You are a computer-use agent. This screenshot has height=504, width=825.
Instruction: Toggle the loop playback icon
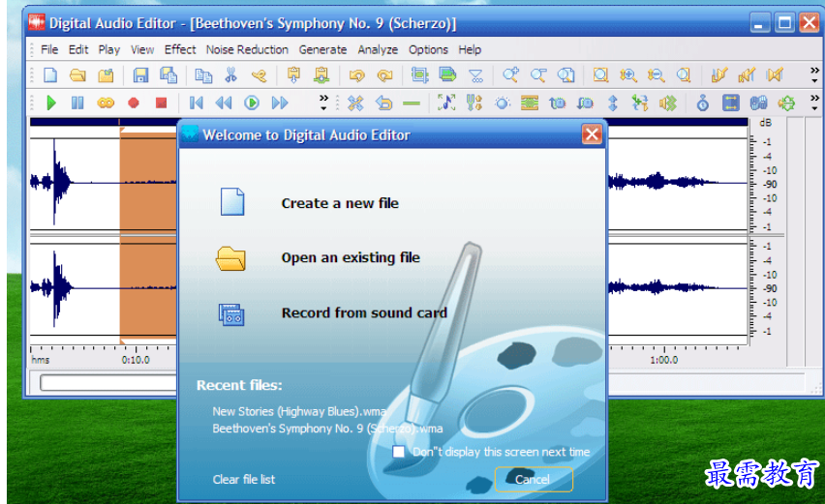click(x=106, y=103)
